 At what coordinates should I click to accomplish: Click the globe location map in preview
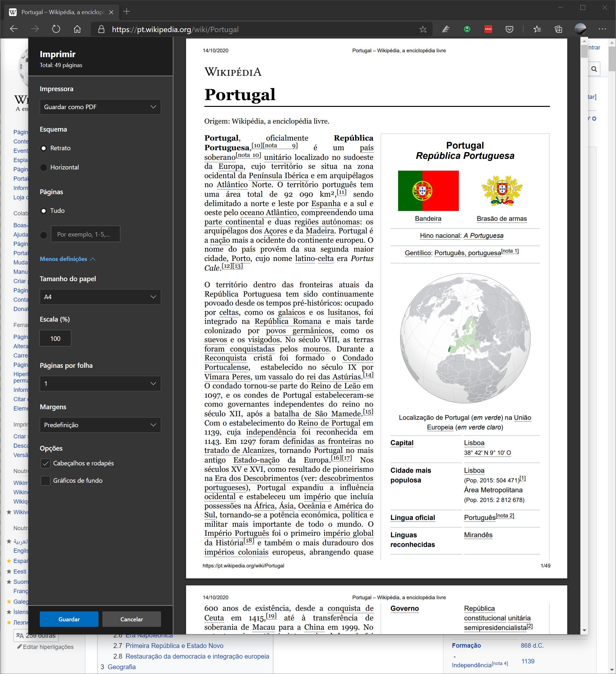tap(465, 338)
